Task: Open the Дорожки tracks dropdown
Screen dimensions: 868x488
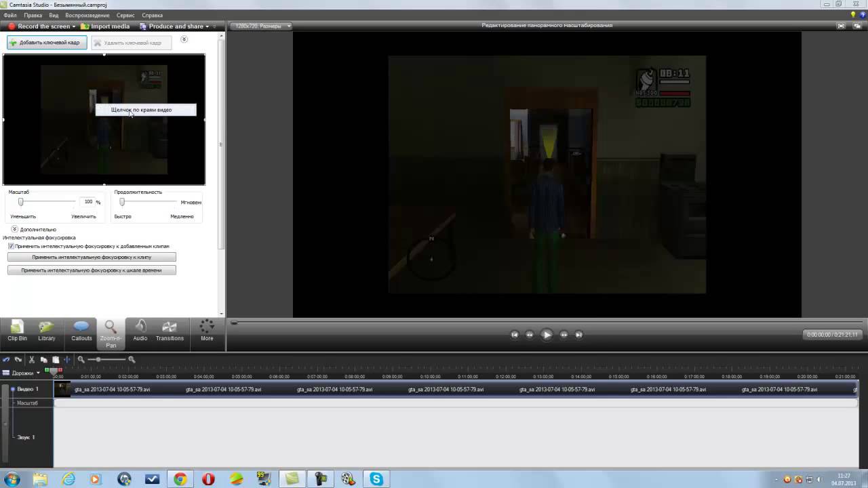Action: [21, 373]
